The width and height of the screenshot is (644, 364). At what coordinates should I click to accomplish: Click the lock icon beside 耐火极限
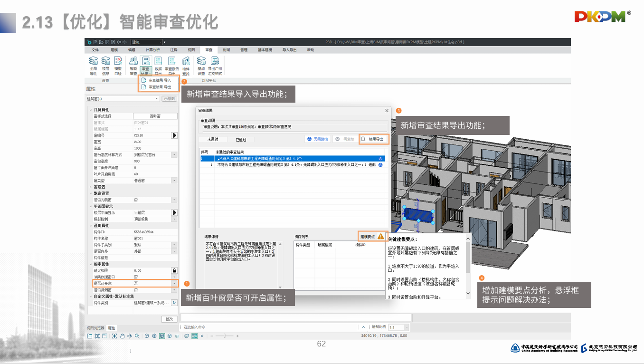coord(174,270)
